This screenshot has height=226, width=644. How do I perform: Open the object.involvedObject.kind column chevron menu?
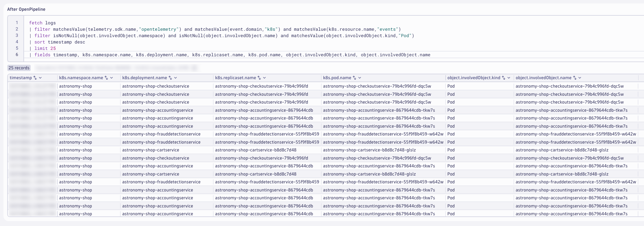click(x=509, y=78)
